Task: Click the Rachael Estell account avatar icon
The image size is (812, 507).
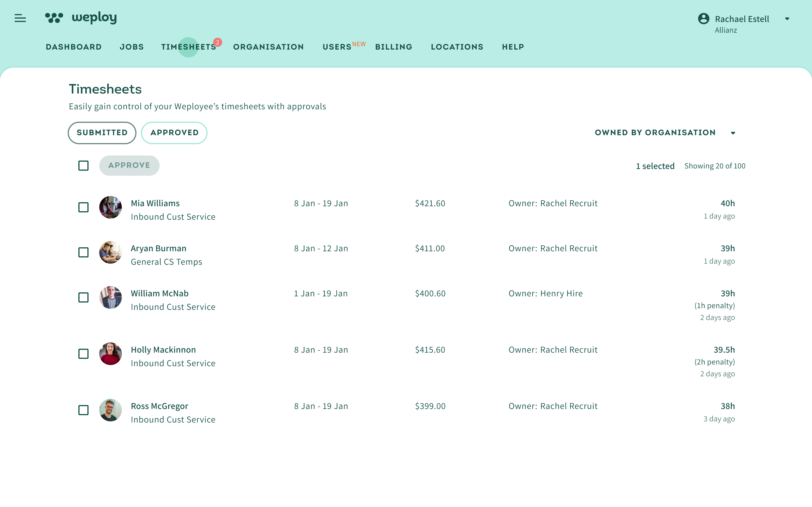Action: point(703,19)
